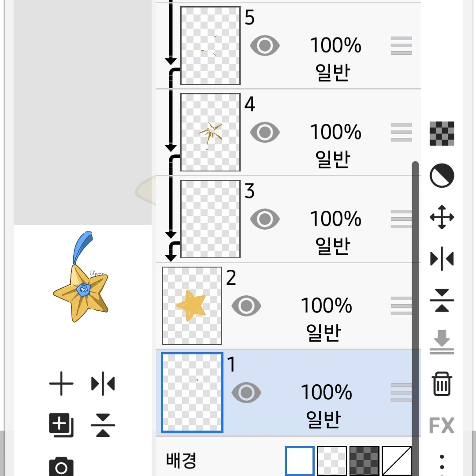Screen dimensions: 476x476
Task: Open FX filter menu
Action: click(x=442, y=425)
